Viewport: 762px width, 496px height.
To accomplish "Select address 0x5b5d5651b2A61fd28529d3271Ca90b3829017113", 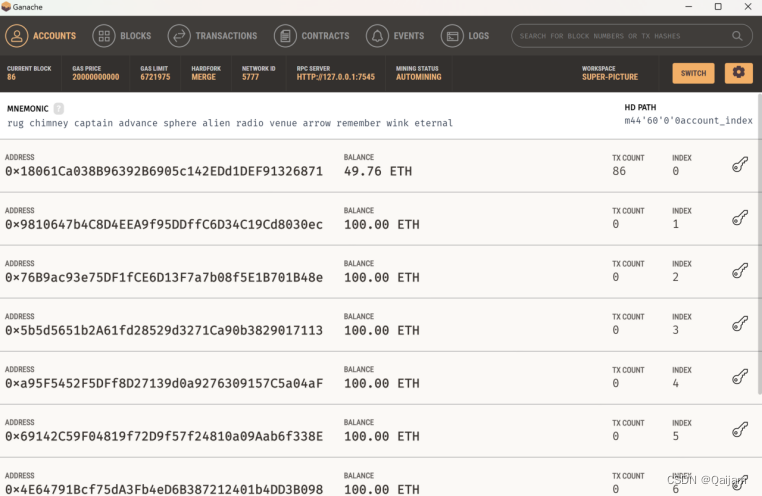I will click(164, 330).
